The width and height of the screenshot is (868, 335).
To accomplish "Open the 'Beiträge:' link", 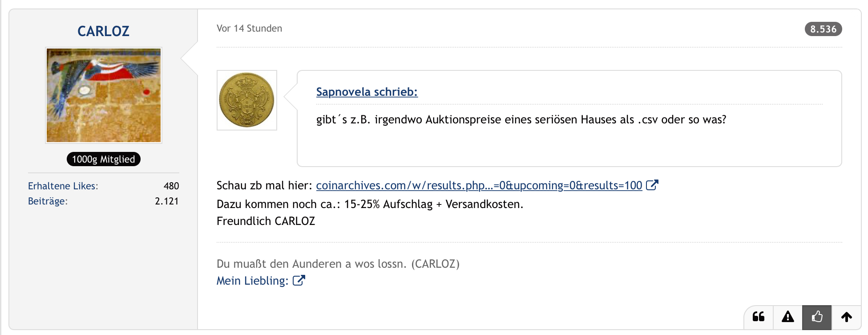I will [48, 201].
